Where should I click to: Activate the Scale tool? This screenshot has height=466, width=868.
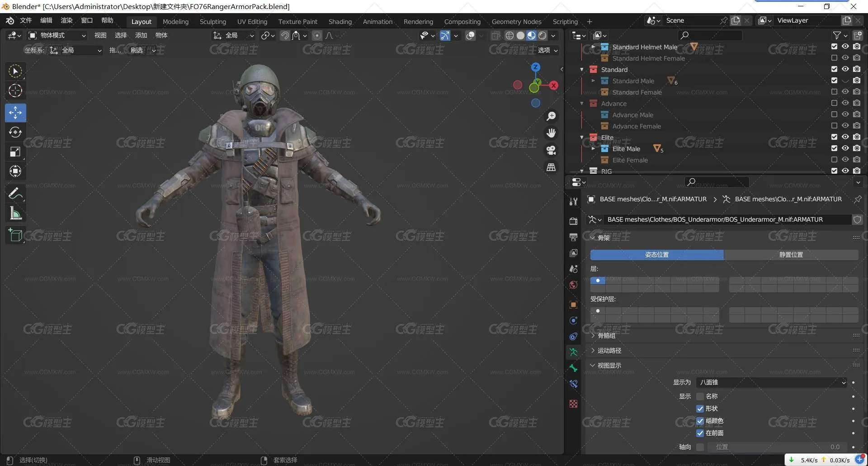click(x=15, y=152)
